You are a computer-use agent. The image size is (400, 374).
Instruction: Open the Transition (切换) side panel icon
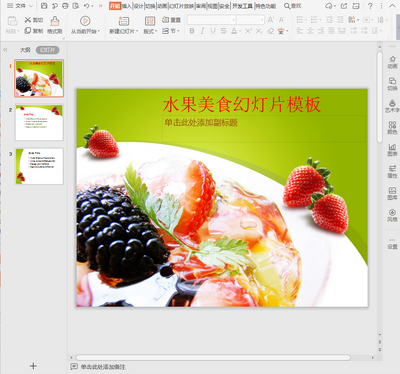[392, 84]
